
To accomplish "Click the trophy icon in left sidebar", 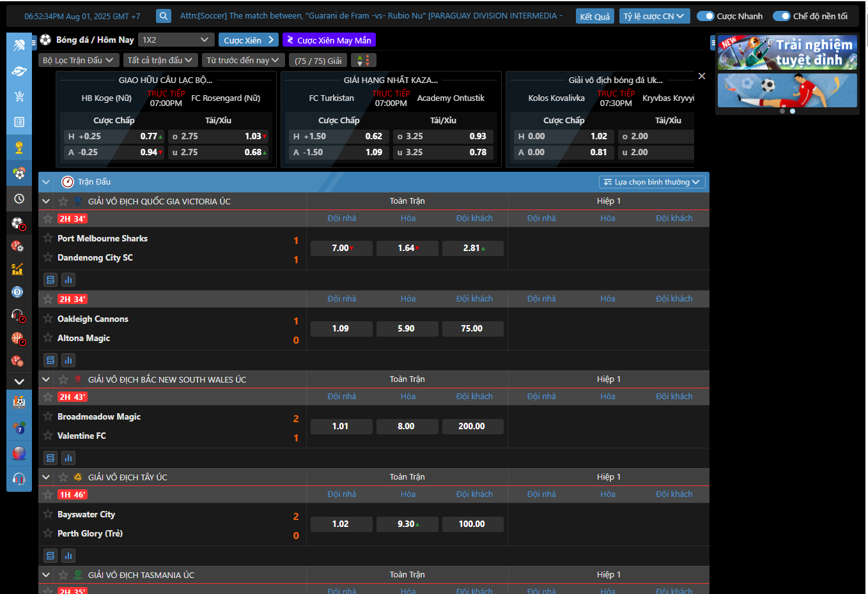I will pos(19,148).
